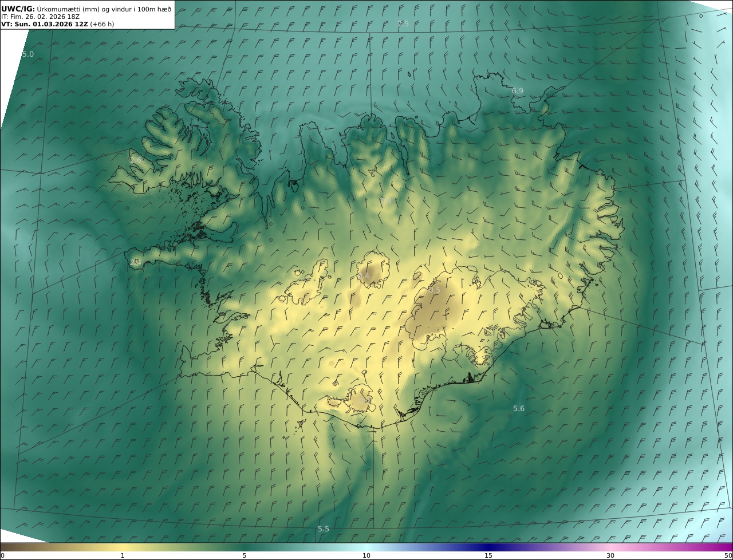Click the '1.8' value in northern Iceland

[385, 200]
